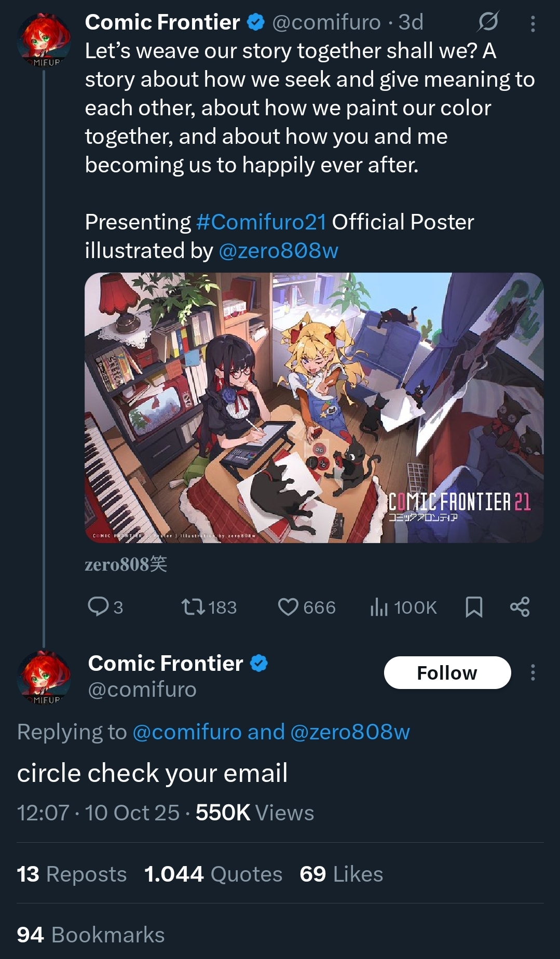View the 1.044 Quotes list
The height and width of the screenshot is (959, 560).
point(213,874)
